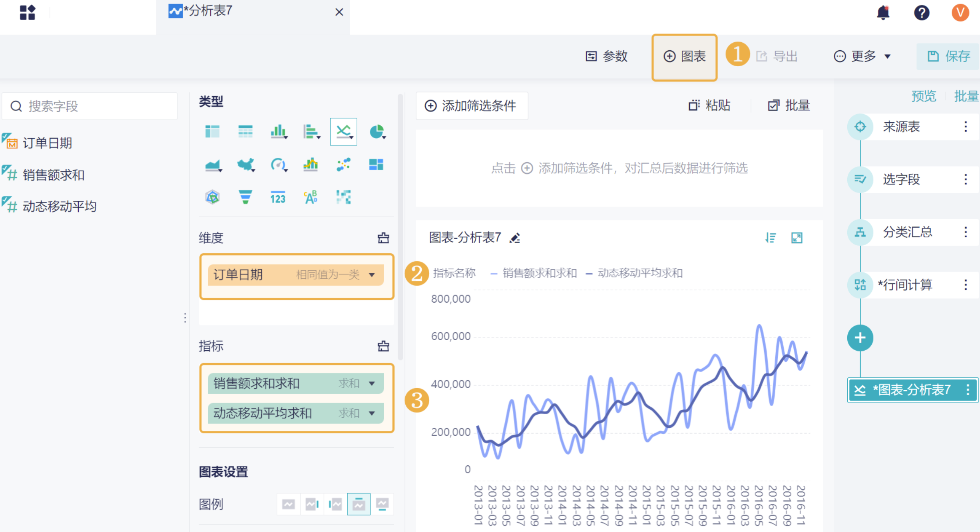This screenshot has width=980, height=532.
Task: Open 动态移动平均求和 aggregation dropdown
Action: (x=372, y=413)
